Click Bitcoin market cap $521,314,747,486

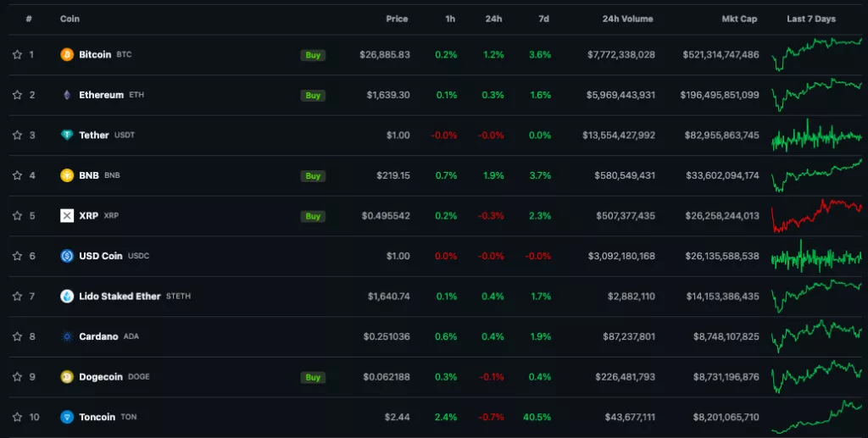tap(721, 55)
